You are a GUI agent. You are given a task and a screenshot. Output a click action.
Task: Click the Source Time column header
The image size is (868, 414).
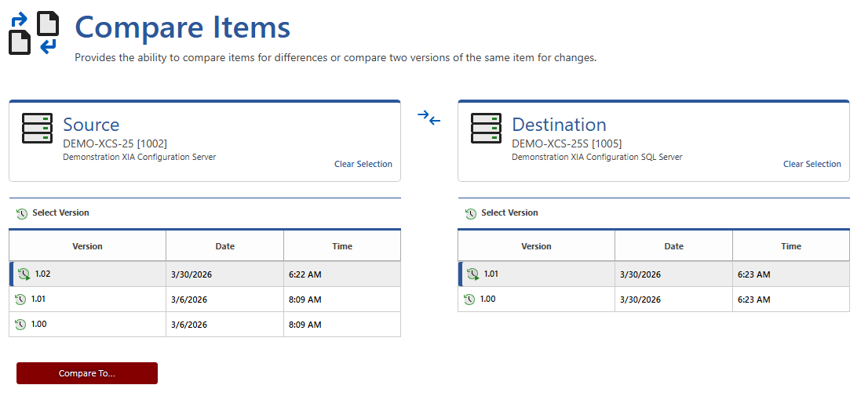(342, 246)
